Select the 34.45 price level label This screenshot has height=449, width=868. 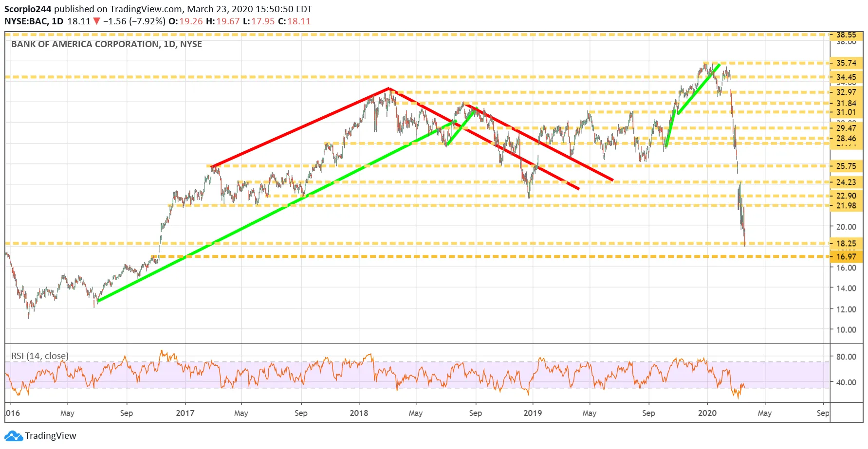pyautogui.click(x=846, y=77)
